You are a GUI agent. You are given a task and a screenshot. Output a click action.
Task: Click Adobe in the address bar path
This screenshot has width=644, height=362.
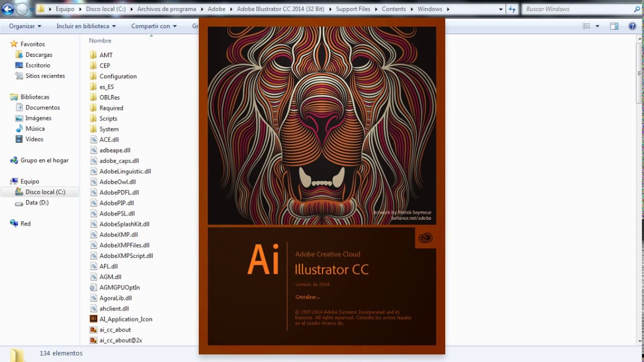tap(216, 9)
